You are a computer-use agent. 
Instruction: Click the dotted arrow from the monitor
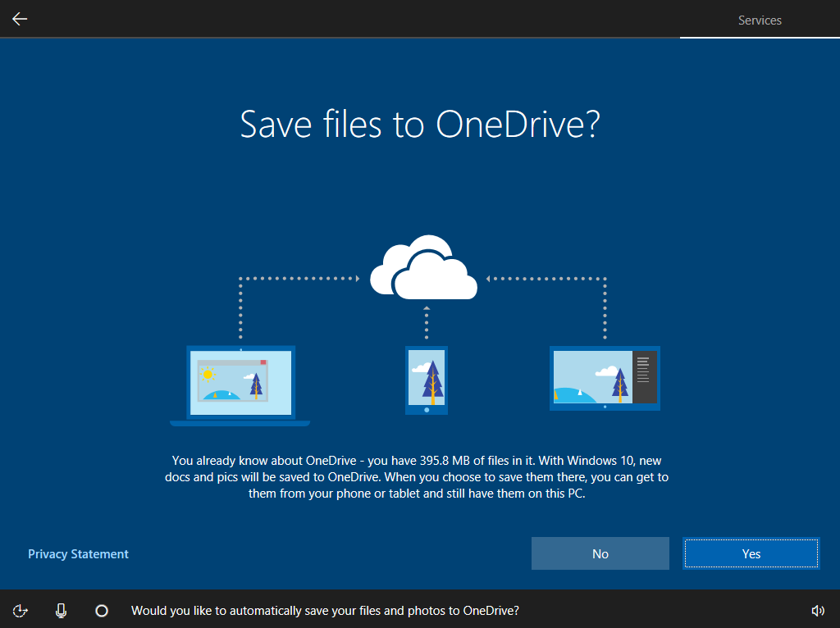click(548, 278)
